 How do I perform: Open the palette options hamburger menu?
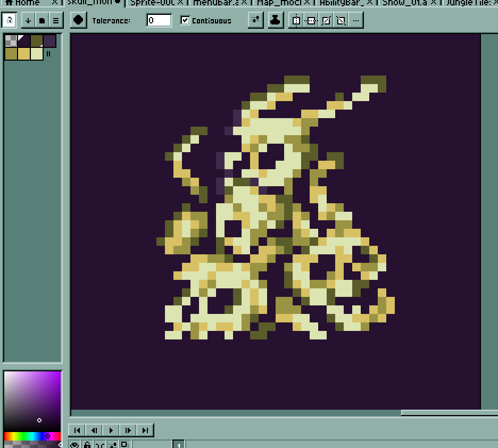55,20
